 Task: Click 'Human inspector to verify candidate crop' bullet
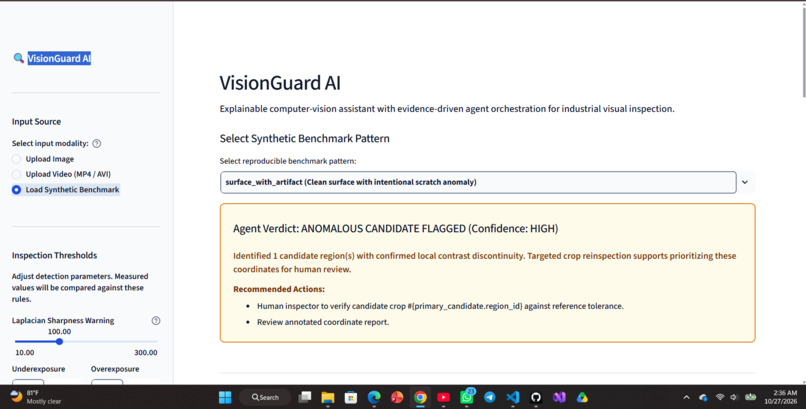point(440,306)
